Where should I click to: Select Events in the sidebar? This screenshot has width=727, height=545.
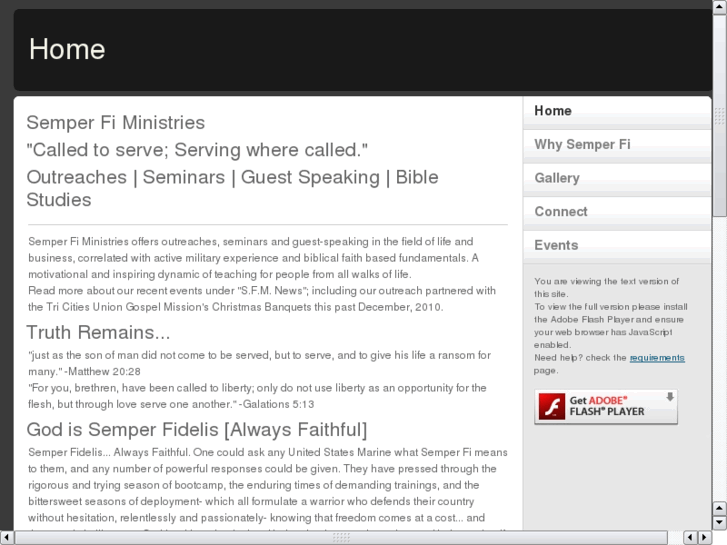click(556, 245)
